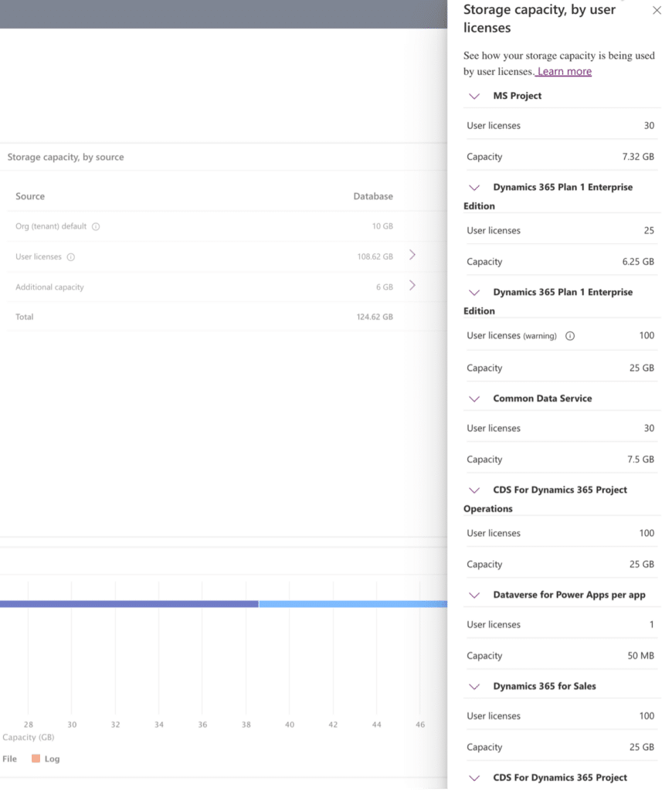Collapse the CDS For Dynamics 365 Project Operations section
Image resolution: width=672 pixels, height=791 pixels.
474,490
